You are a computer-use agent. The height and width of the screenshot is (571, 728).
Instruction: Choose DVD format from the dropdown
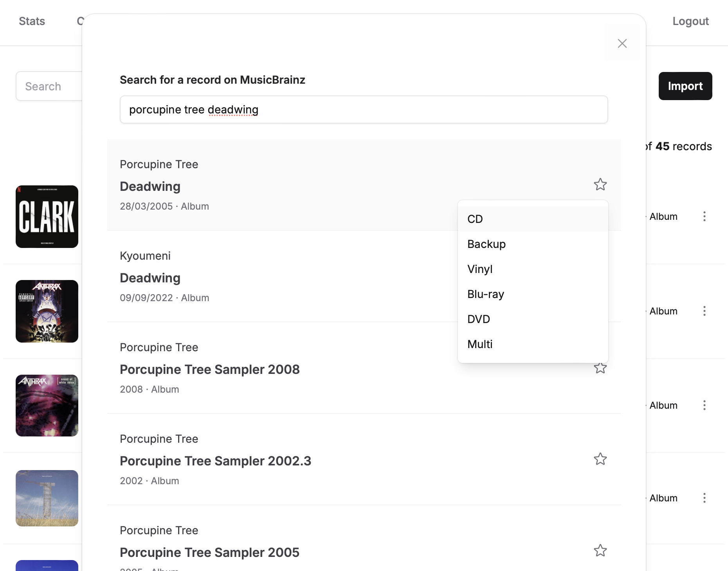(x=533, y=319)
